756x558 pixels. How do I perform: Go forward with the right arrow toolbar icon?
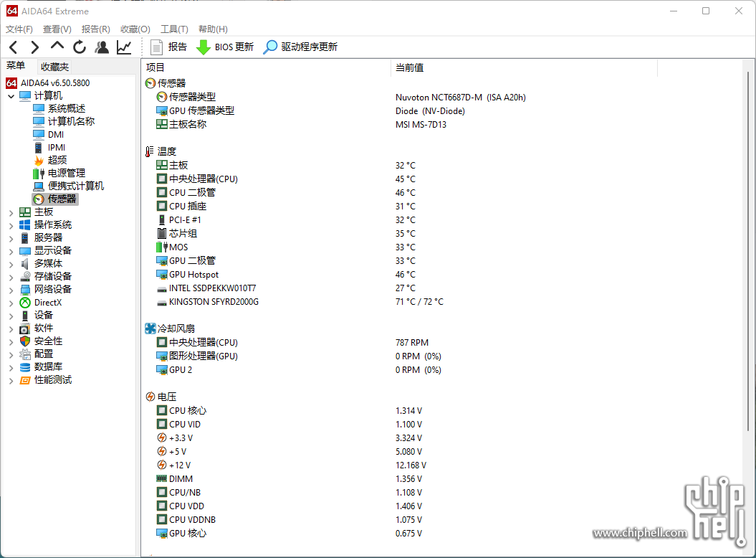coord(34,47)
